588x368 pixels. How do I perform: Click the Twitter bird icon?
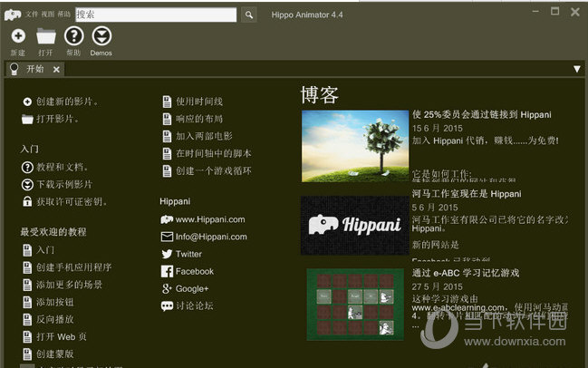tap(167, 254)
